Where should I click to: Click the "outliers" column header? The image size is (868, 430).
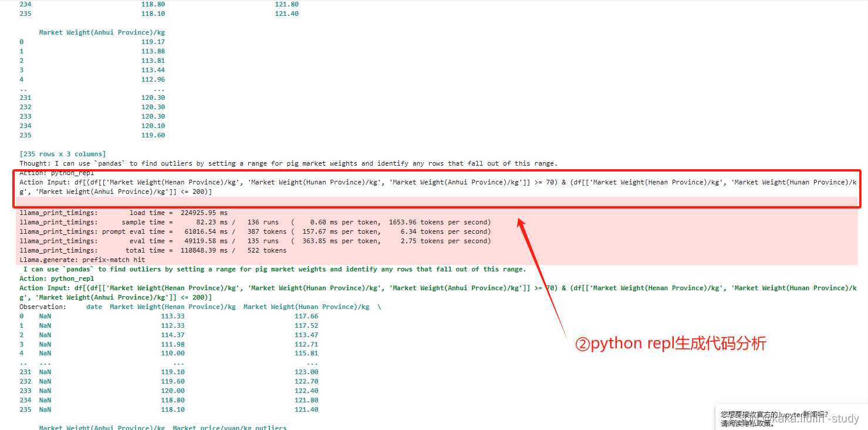tap(271, 427)
